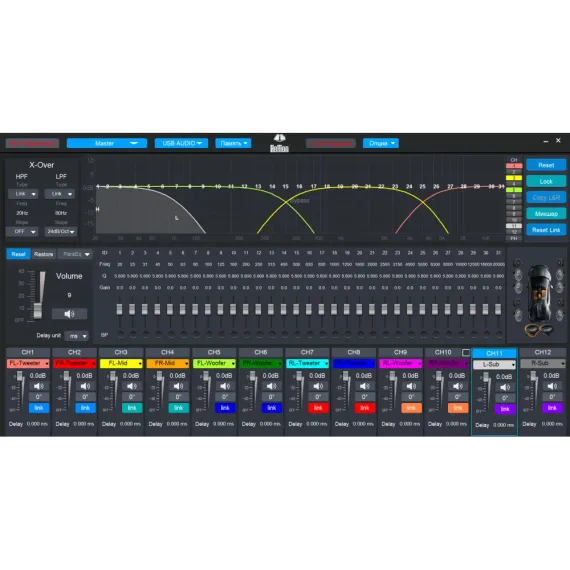The image size is (570, 570).
Task: Click EQ band 31 gain slider
Action: [498, 309]
